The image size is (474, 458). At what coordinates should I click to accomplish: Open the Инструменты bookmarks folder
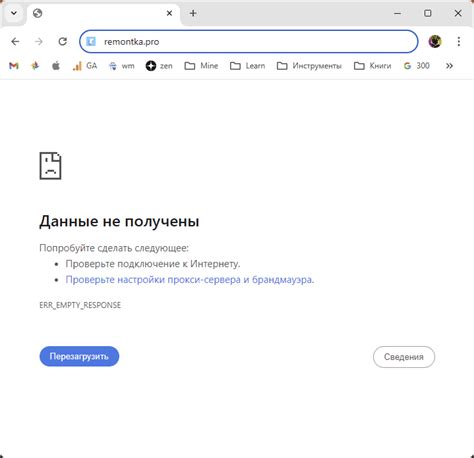click(309, 66)
